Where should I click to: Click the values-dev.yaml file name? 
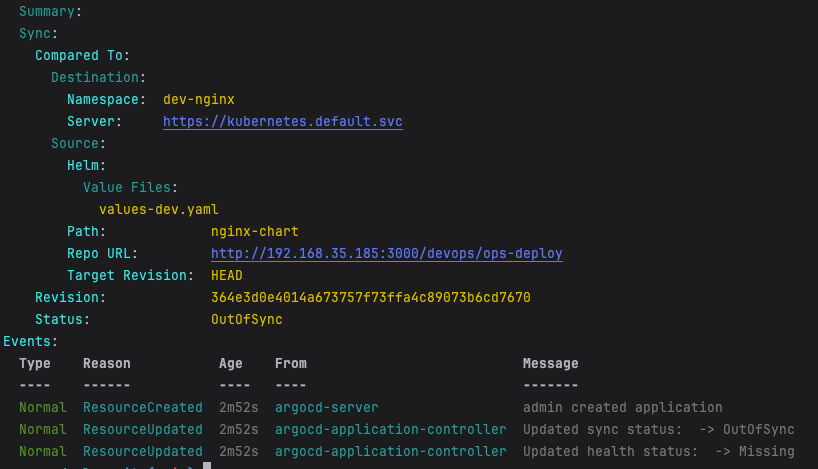click(x=158, y=210)
